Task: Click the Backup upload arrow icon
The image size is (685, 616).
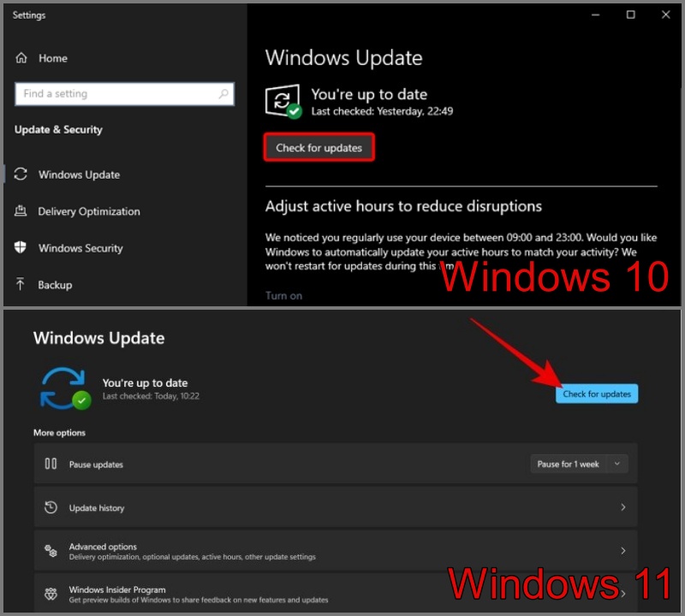Action: [x=20, y=284]
